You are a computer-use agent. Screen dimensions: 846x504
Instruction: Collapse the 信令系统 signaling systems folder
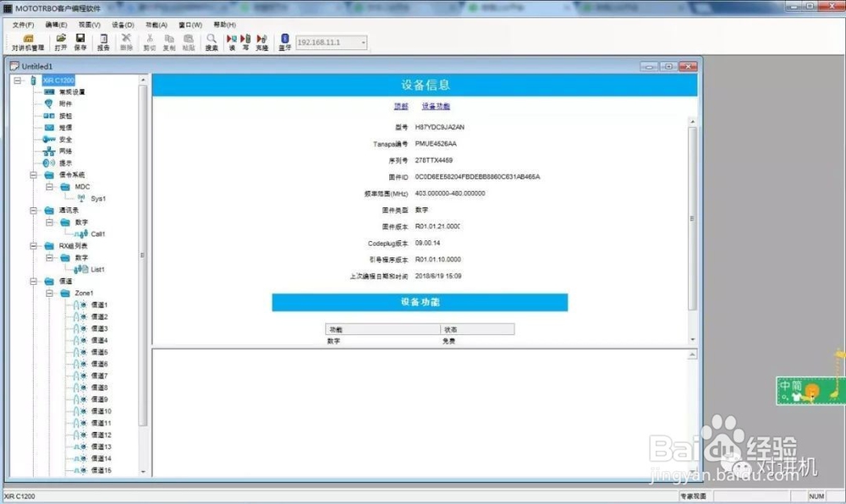click(34, 175)
